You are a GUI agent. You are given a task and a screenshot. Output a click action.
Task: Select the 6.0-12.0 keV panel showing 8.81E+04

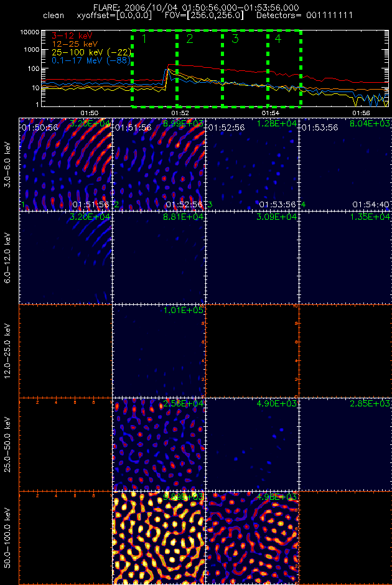(159, 258)
